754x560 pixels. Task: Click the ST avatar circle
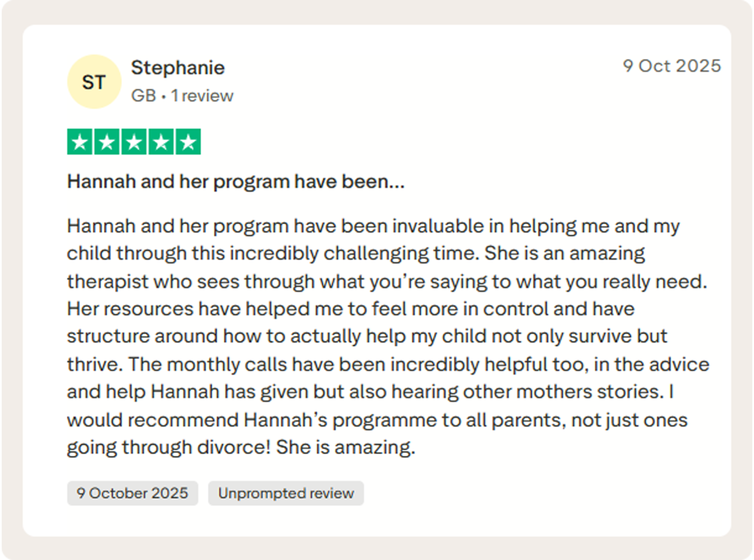pyautogui.click(x=94, y=82)
